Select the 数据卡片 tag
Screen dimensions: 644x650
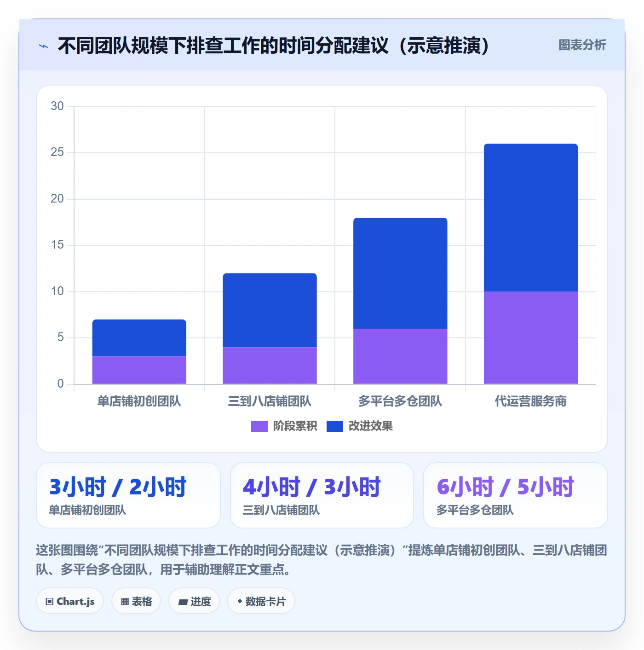[x=261, y=601]
